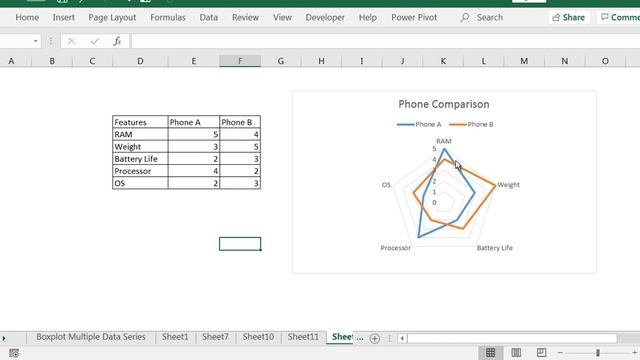
Task: Click the Cancel entry X icon
Action: (71, 41)
